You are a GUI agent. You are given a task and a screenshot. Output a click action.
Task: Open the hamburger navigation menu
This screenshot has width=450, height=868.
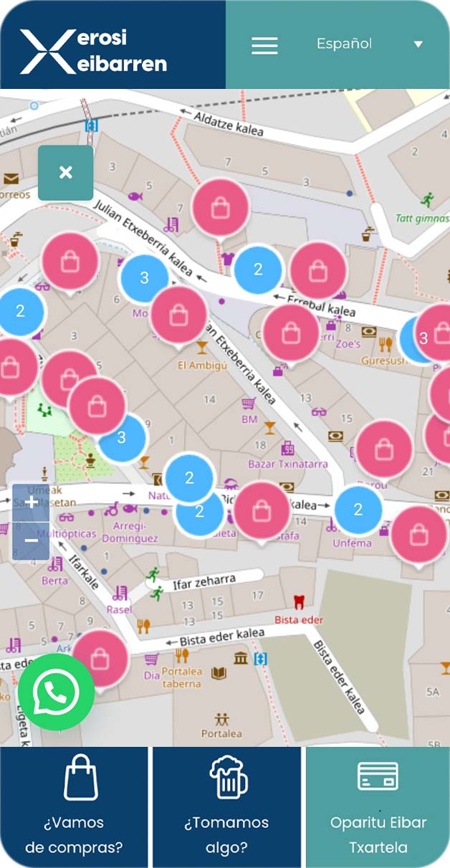coord(264,45)
